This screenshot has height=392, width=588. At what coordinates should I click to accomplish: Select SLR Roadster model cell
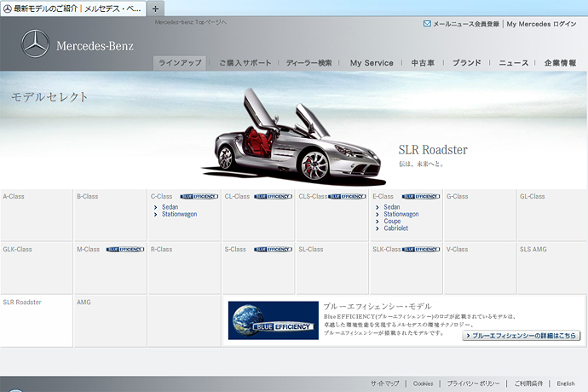tap(37, 320)
